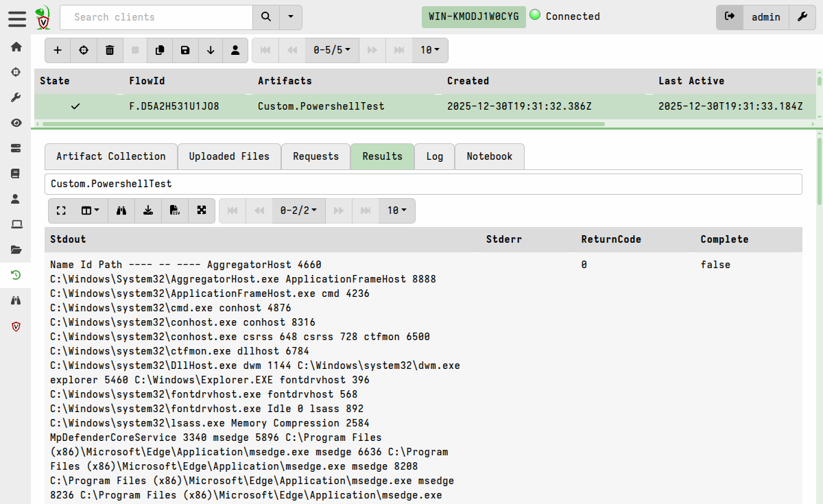Open the 0-5/5 page selector dropdown

pos(332,50)
